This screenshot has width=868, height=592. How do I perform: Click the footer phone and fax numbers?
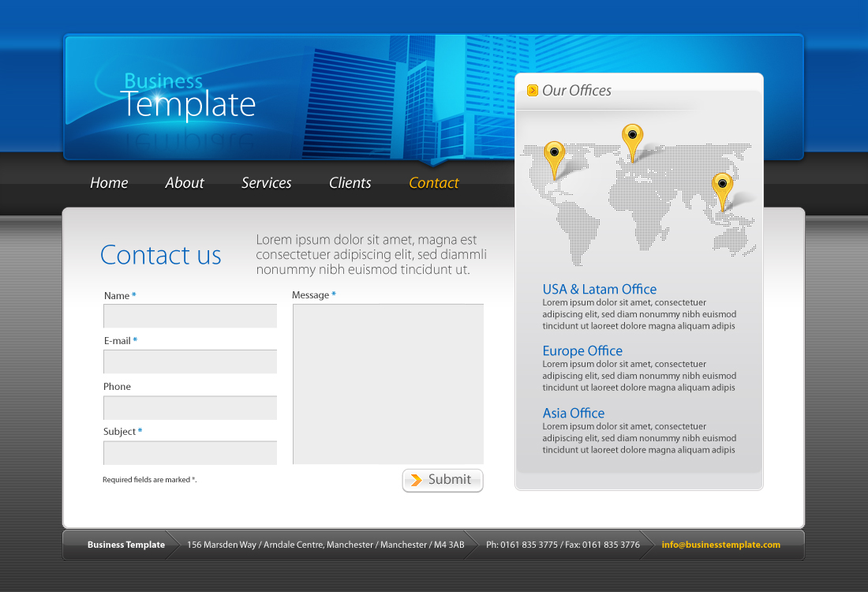pyautogui.click(x=563, y=545)
